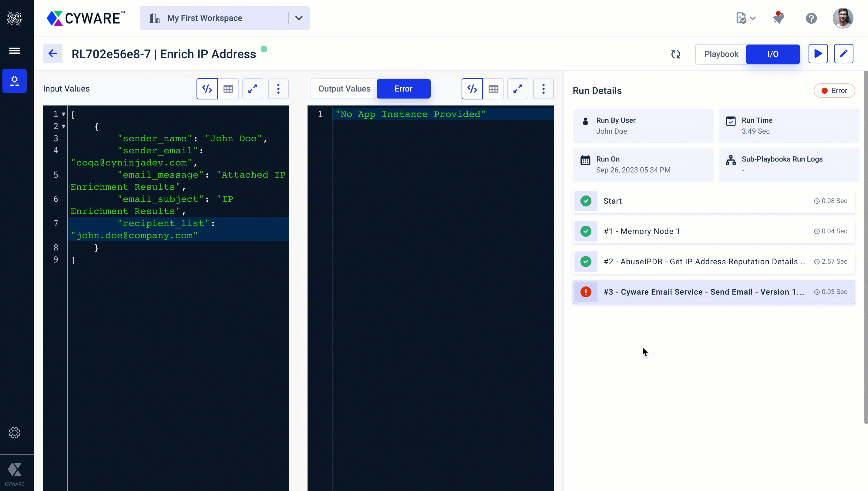Screen dimensions: 868x491
Task: Switch to the Playbook tab
Action: (x=721, y=54)
